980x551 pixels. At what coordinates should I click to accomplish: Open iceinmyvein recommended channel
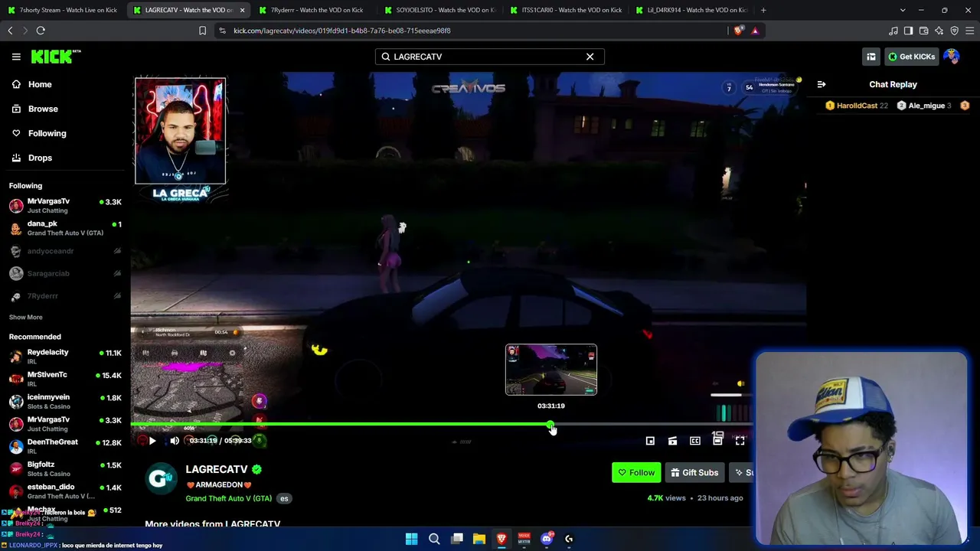click(65, 401)
